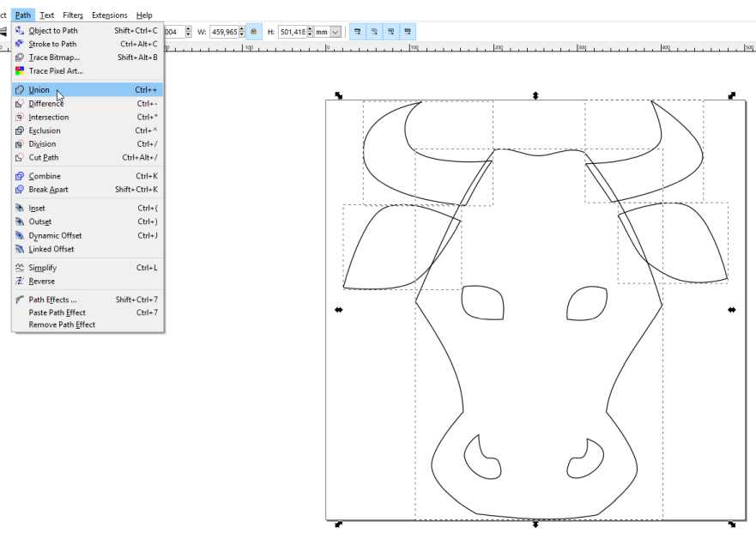This screenshot has width=756, height=546.
Task: Click Object to Path icon in menu
Action: point(19,30)
